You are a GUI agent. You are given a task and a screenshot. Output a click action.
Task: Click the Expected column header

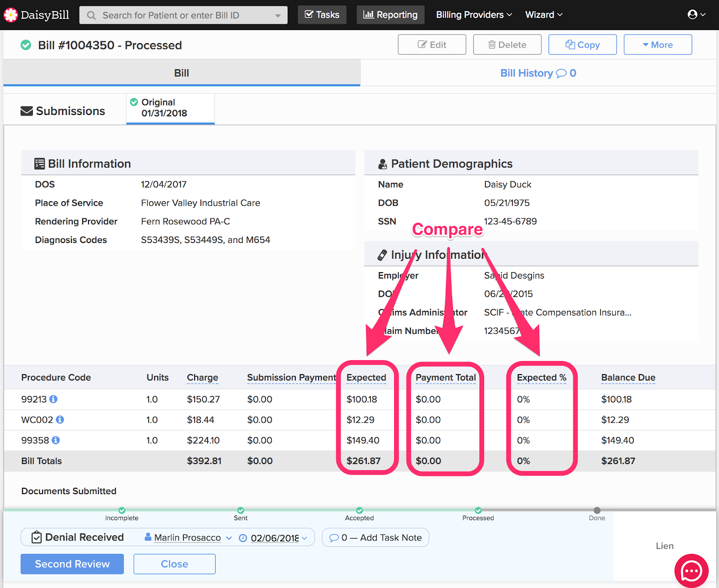[x=366, y=377]
